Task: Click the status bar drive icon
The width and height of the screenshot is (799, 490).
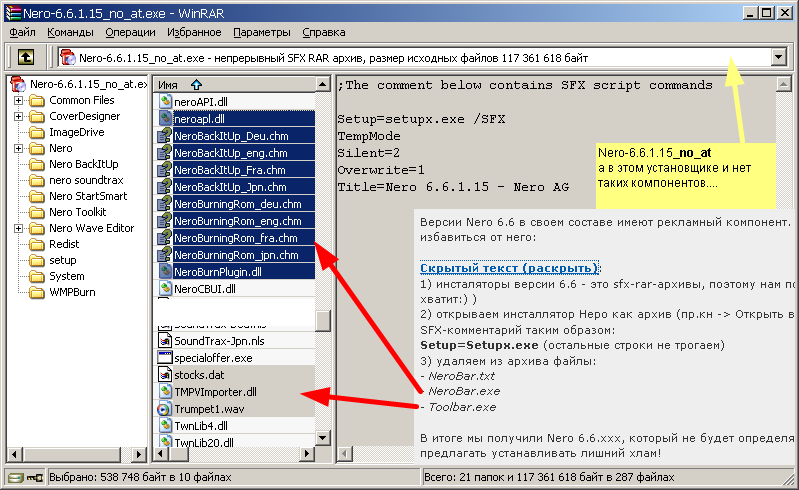Action: (x=16, y=478)
